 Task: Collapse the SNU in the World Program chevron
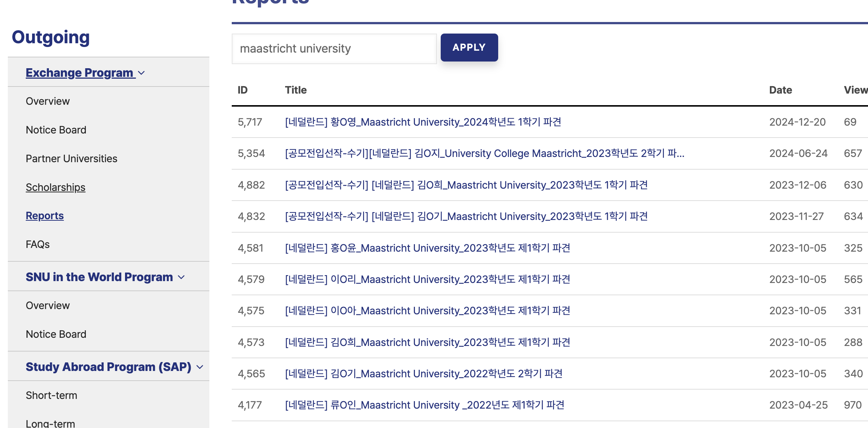click(181, 277)
